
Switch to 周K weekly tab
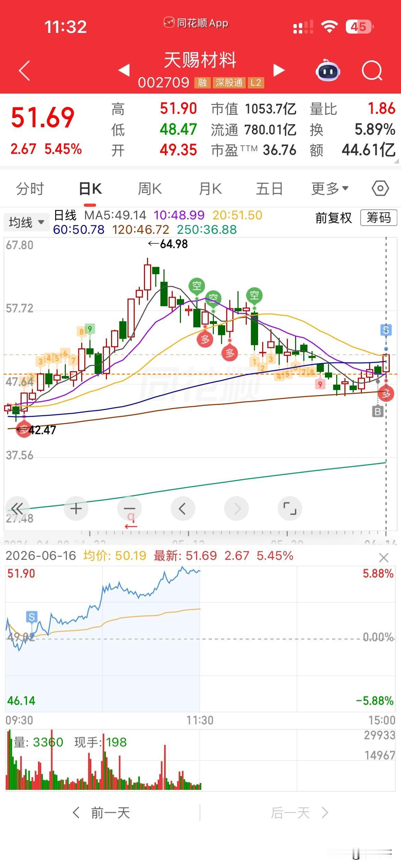[150, 189]
